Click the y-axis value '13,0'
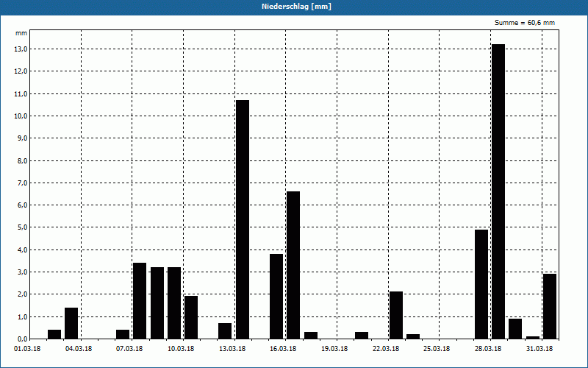 [21, 49]
